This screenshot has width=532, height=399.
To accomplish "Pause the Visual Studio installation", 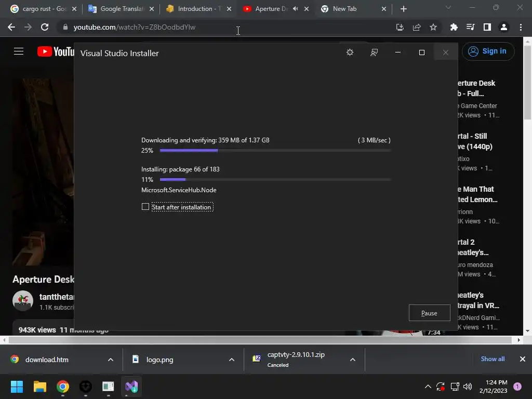I will click(x=429, y=313).
